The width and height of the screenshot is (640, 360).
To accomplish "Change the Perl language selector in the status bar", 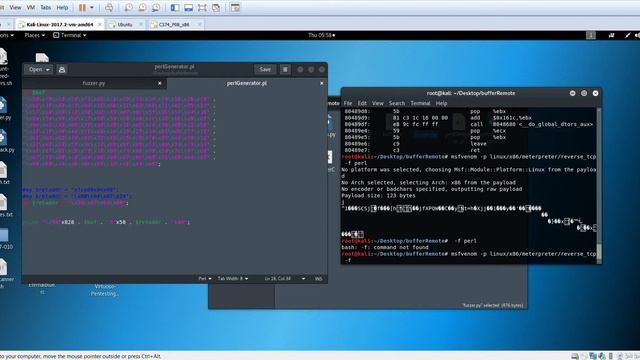I will 204,279.
